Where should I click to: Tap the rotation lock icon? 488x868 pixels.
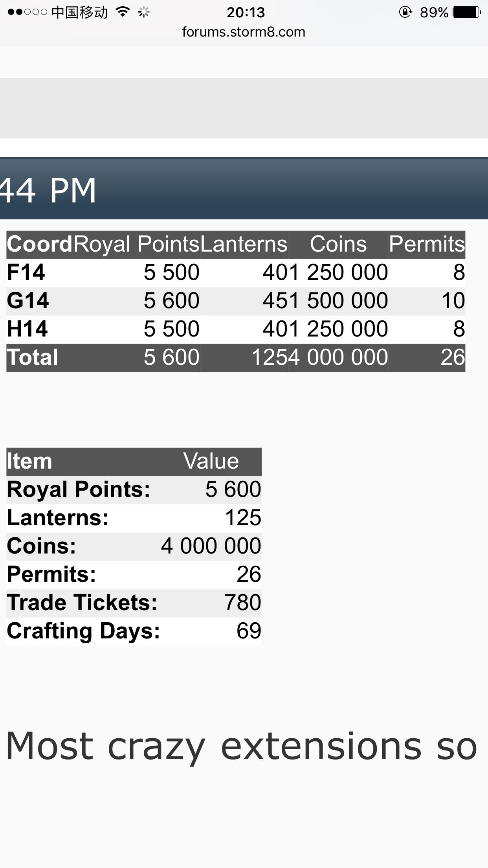click(x=405, y=12)
